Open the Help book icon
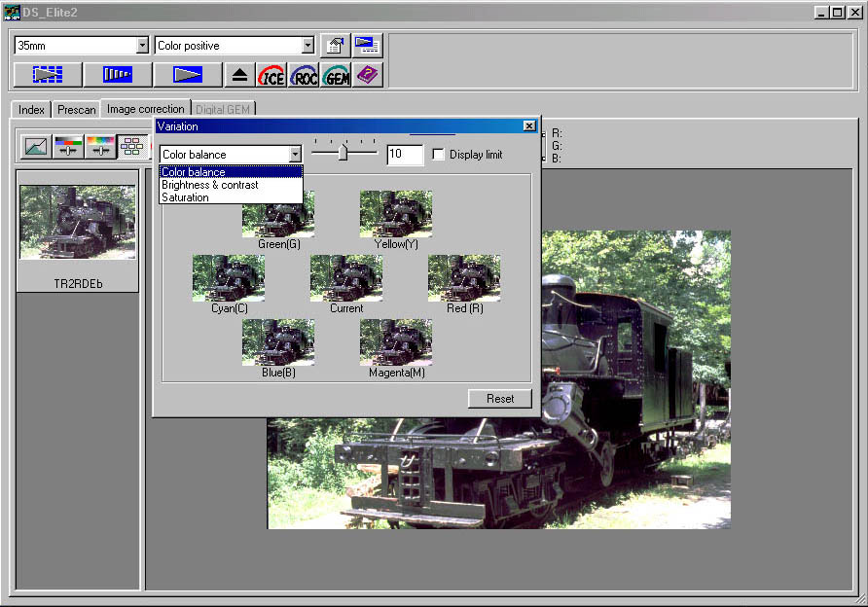Image resolution: width=868 pixels, height=607 pixels. pos(367,75)
